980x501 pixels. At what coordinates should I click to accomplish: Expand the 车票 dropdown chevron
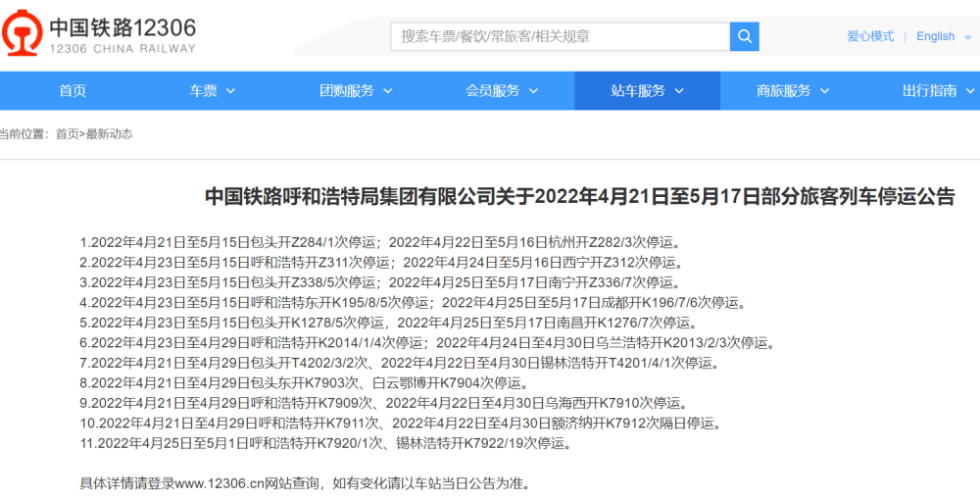[230, 91]
